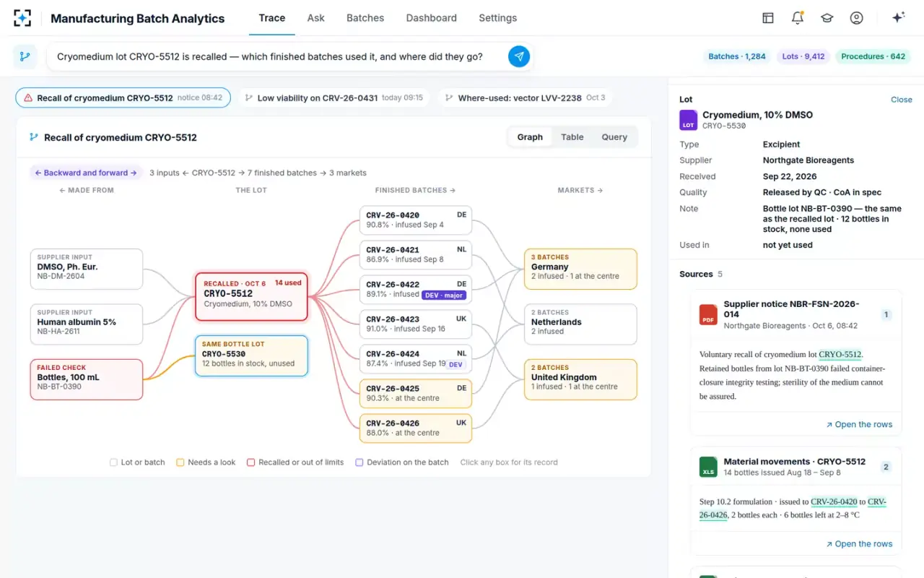Click the Batches 1,284 counter chip
This screenshot has width=924, height=578.
737,56
